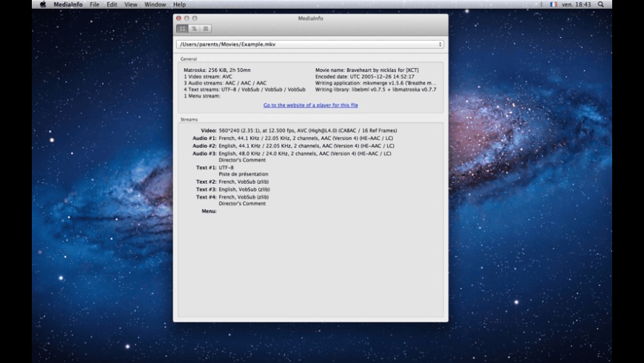Click the Bluetooth status icon in menu bar
Viewport: 644px width, 363px height.
coord(541,4)
